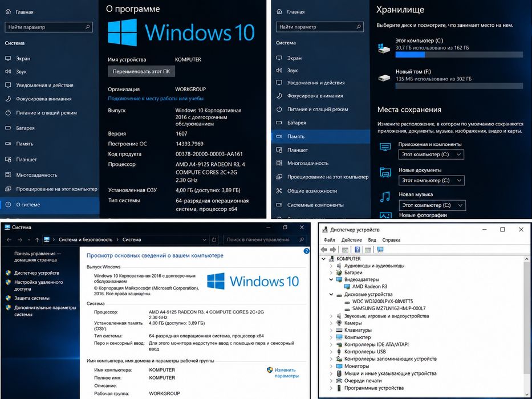Collapse the Дисковые устройства node

coord(331,295)
